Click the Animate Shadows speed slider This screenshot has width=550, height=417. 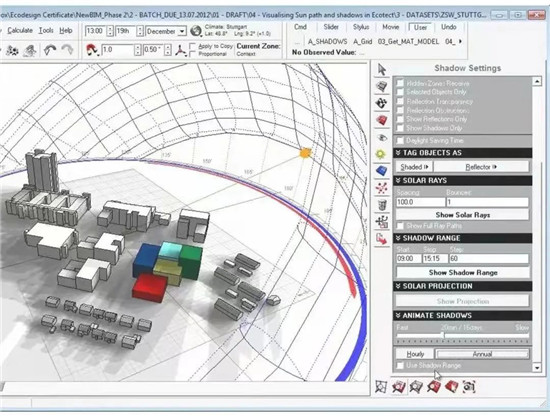click(x=462, y=336)
